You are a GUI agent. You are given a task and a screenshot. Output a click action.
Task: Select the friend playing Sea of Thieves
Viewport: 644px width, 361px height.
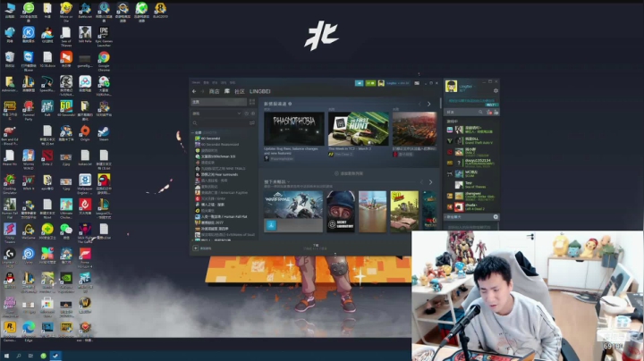pyautogui.click(x=471, y=185)
